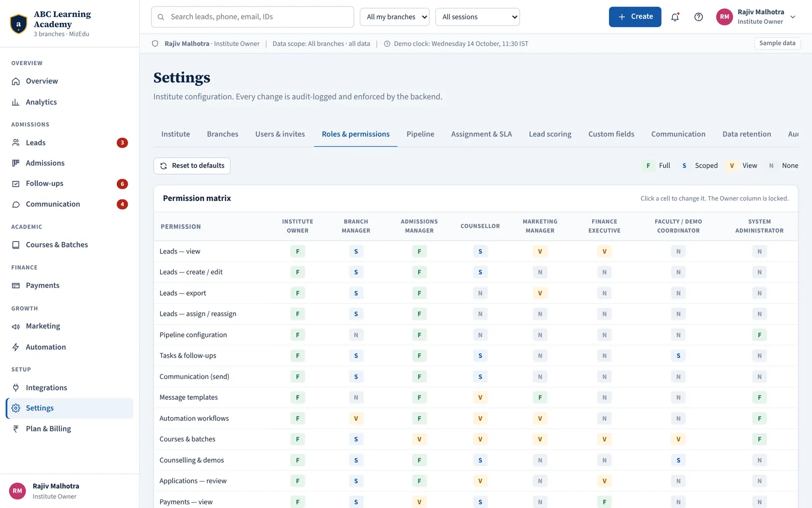
Task: Click Rajiv Malhotra profile at sidebar bottom
Action: tap(70, 491)
